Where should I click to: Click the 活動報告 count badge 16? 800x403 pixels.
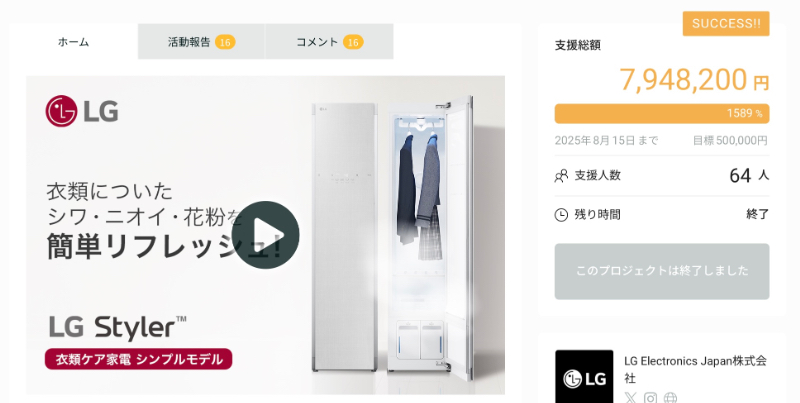click(225, 42)
